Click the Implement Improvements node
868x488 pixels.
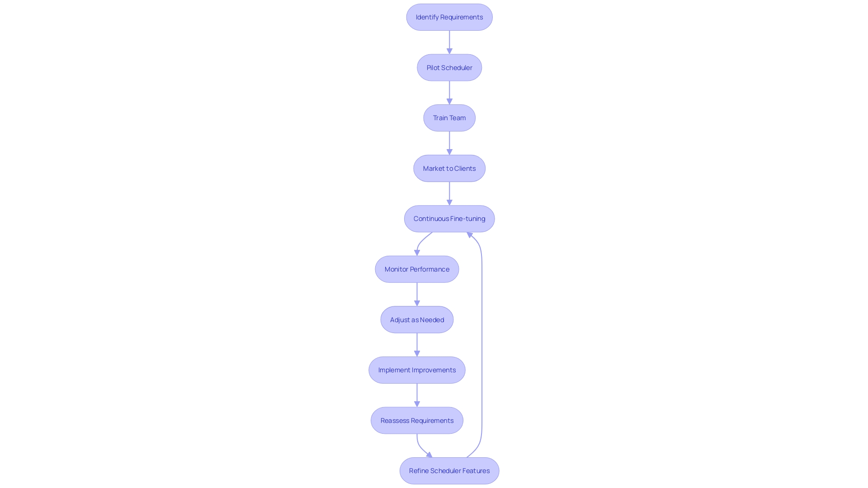click(x=417, y=370)
